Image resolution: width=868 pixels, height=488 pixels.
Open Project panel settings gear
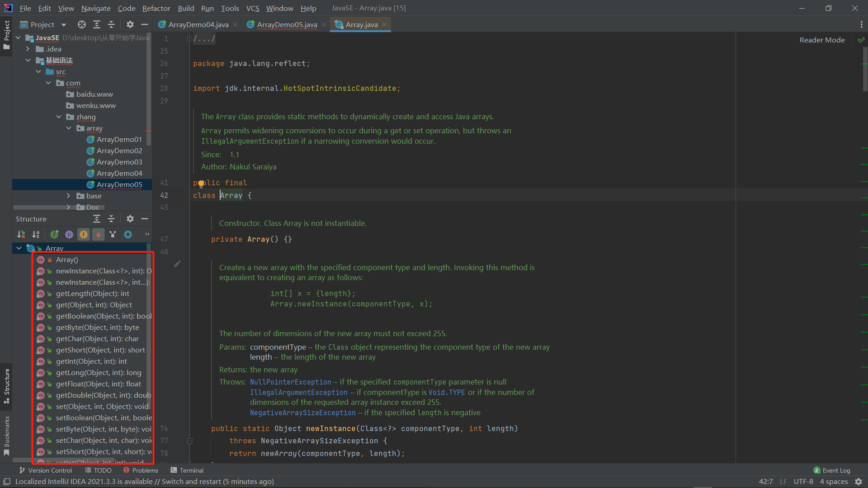point(130,24)
